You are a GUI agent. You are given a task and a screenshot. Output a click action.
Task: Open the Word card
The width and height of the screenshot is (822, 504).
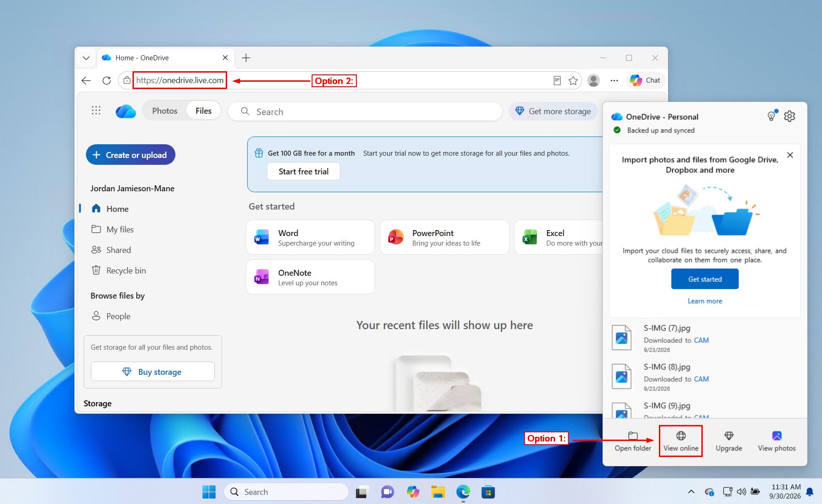pyautogui.click(x=310, y=237)
